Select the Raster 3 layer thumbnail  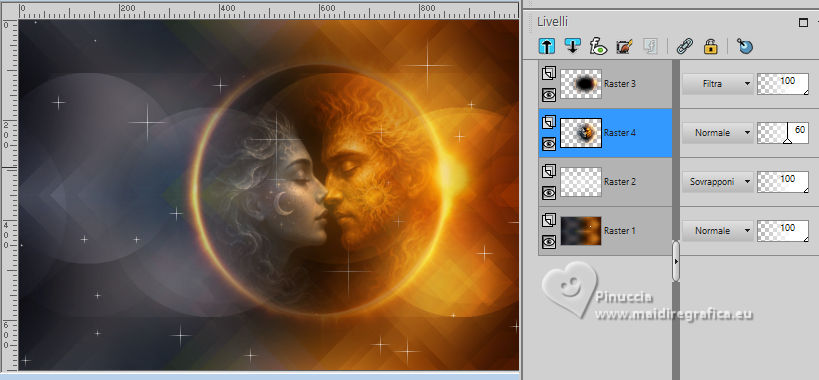coord(581,84)
